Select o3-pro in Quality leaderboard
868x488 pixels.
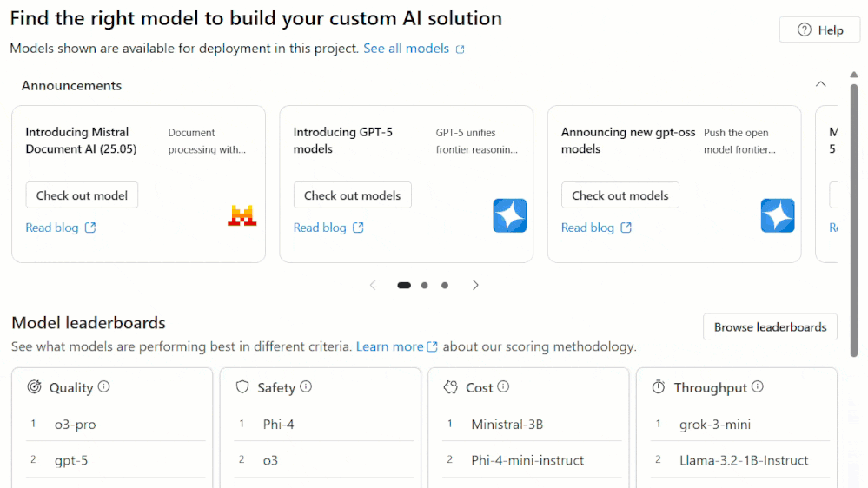[75, 425]
